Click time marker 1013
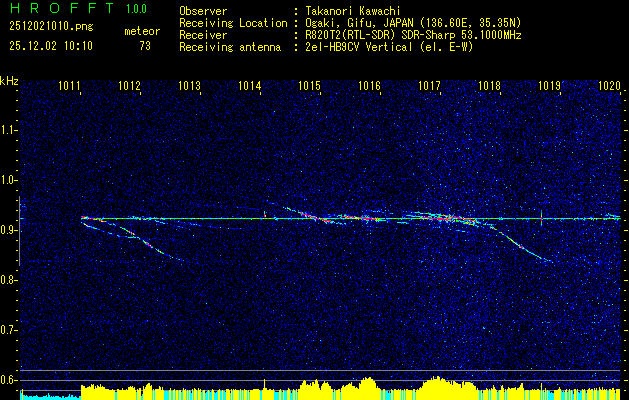The width and height of the screenshot is (629, 400). [189, 85]
